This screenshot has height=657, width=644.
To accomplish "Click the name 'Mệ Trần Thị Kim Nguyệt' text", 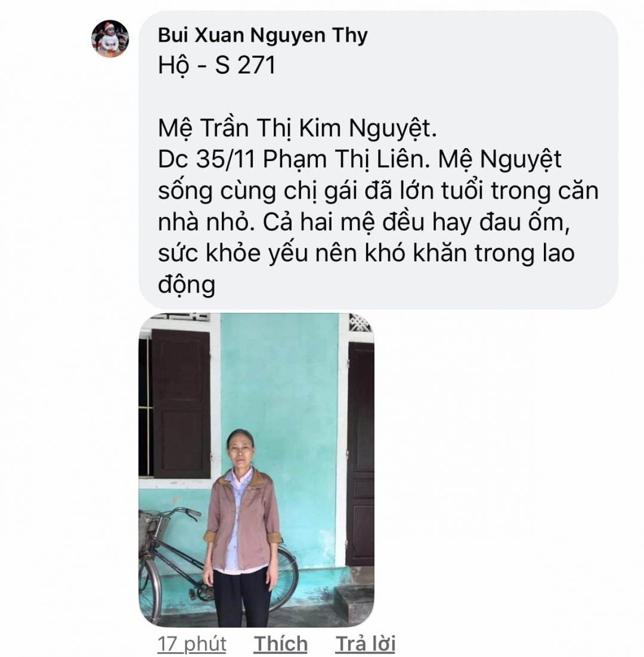I will [298, 128].
